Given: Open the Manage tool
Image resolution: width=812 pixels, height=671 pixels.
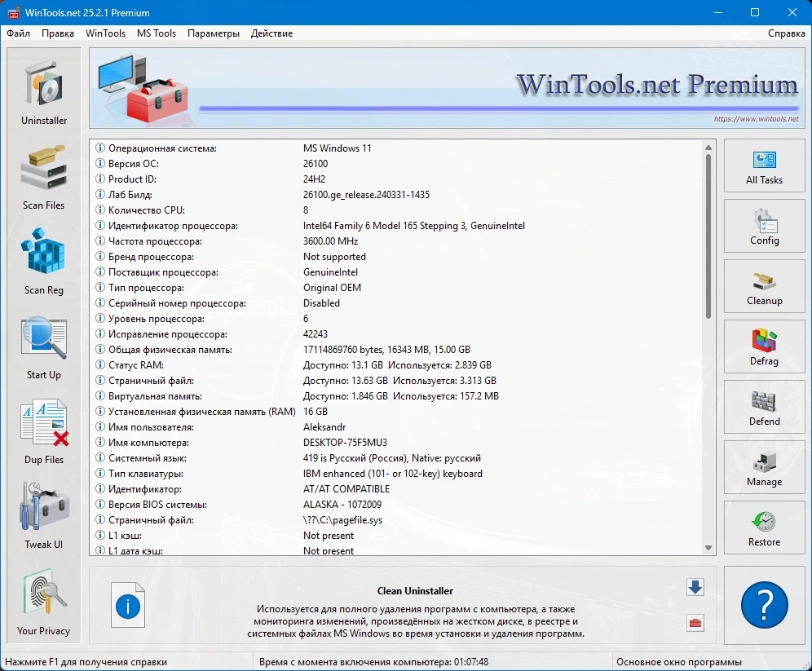Looking at the screenshot, I should pos(764,467).
